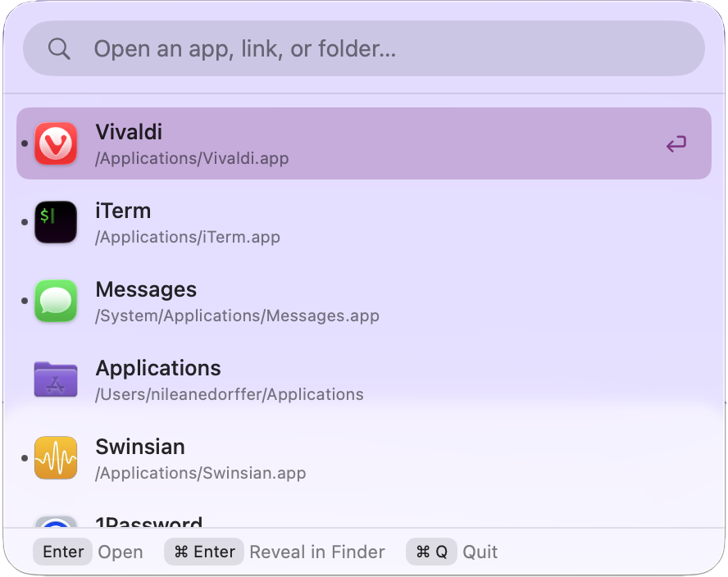Viewport: 728px width, 577px height.
Task: Click the purple Applications folder icon
Action: click(55, 379)
